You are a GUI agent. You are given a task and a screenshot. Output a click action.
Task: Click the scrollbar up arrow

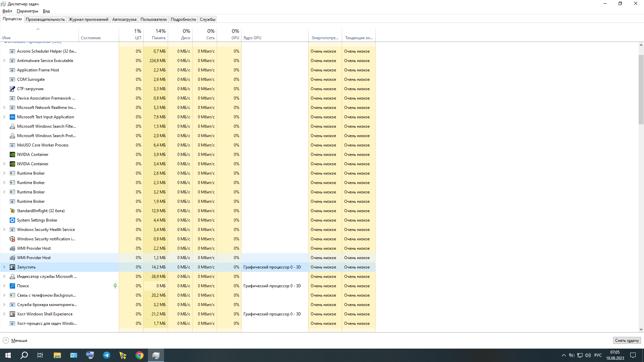(641, 45)
